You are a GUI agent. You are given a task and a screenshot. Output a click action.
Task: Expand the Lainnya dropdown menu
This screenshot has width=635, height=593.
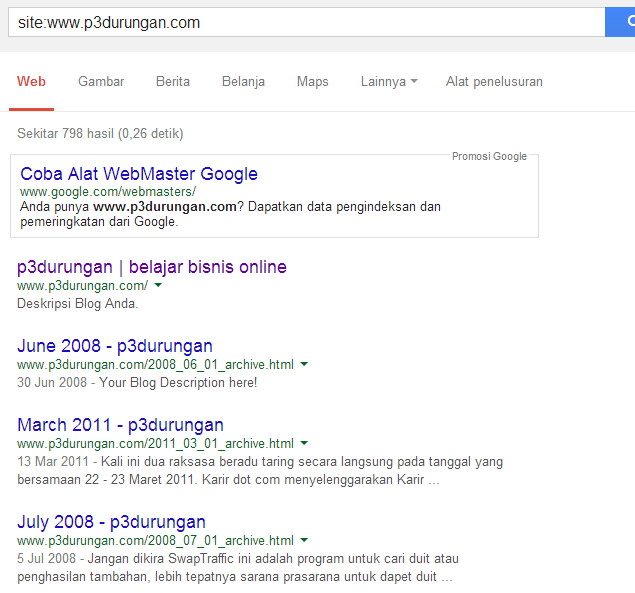pos(389,81)
